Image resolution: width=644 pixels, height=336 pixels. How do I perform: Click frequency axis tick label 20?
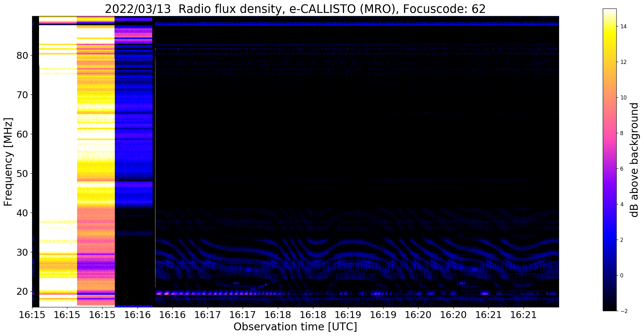(x=23, y=292)
